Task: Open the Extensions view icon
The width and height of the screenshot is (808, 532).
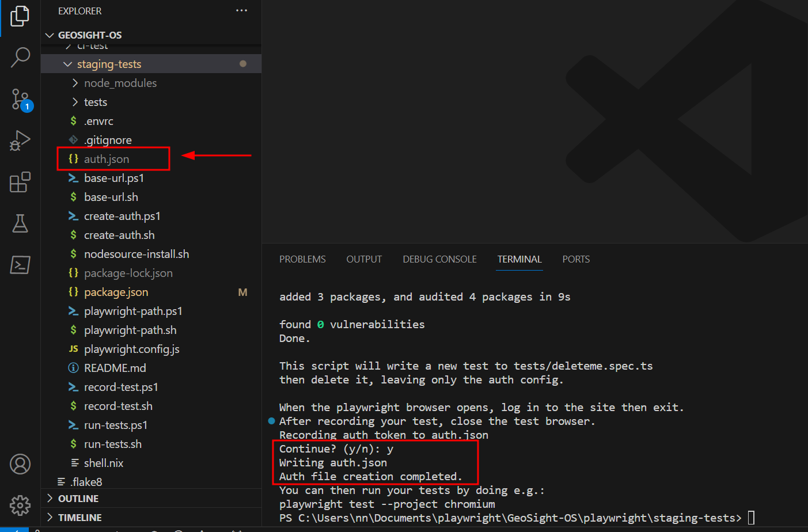Action: (20, 183)
